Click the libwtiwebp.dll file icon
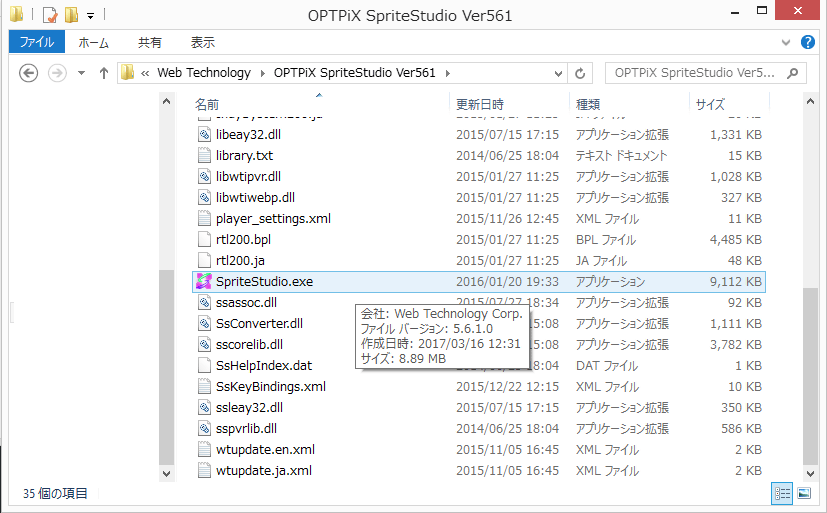The image size is (827, 513). pos(204,198)
